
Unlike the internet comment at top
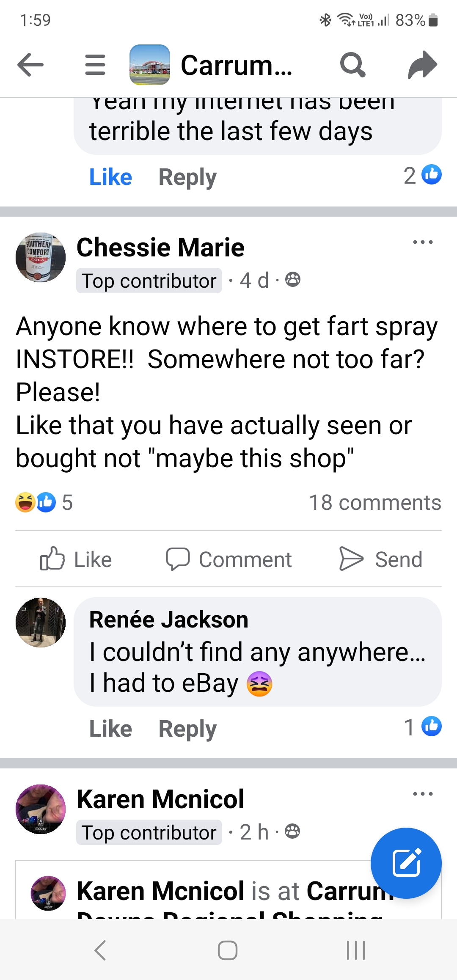click(110, 177)
